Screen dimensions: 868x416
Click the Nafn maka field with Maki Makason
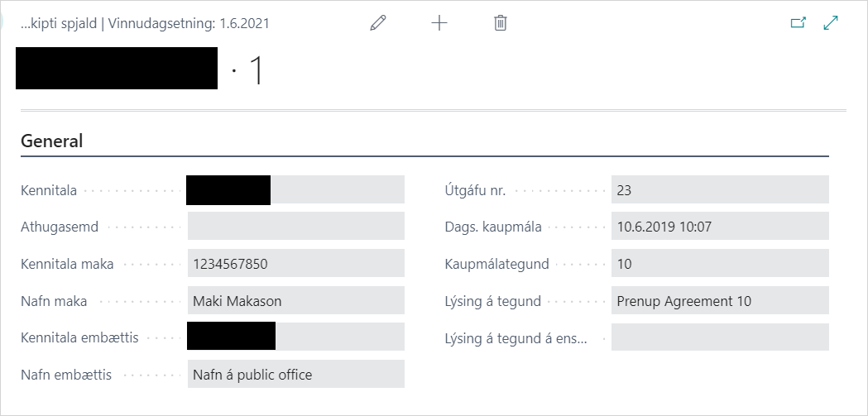pyautogui.click(x=295, y=301)
